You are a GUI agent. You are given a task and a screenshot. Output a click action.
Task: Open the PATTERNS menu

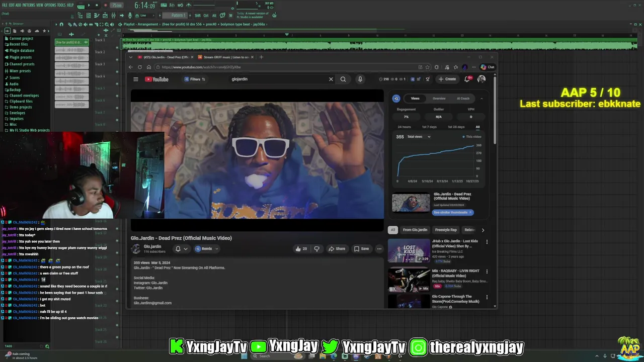[28, 5]
